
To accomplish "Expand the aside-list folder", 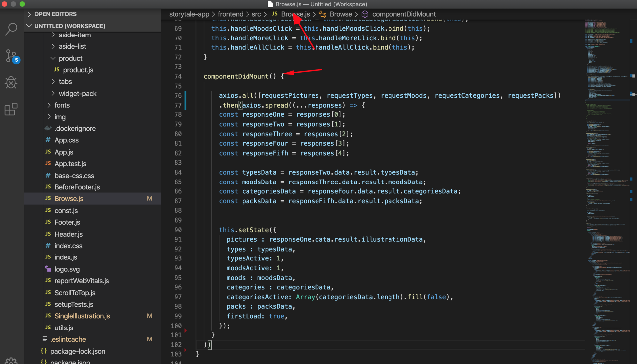I will [53, 46].
